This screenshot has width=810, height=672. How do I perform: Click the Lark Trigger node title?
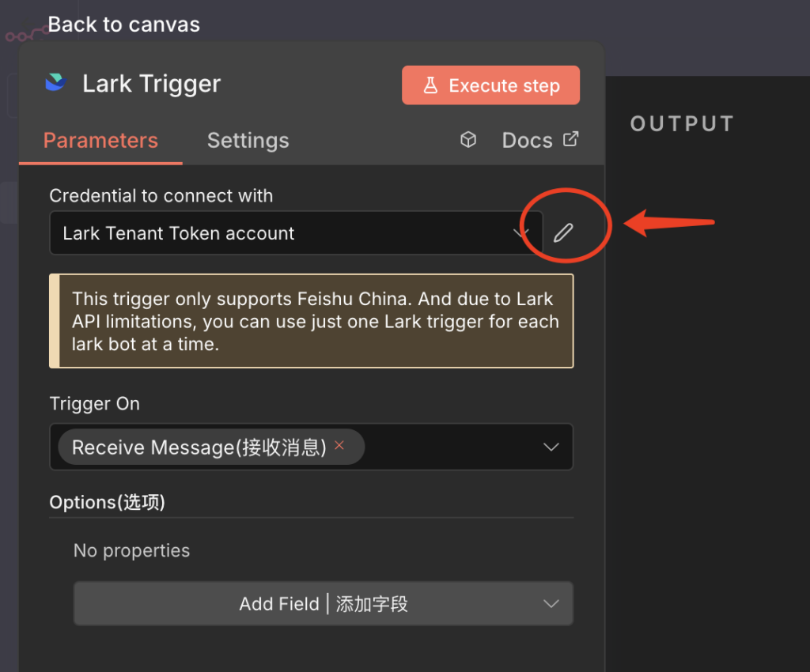pyautogui.click(x=152, y=84)
